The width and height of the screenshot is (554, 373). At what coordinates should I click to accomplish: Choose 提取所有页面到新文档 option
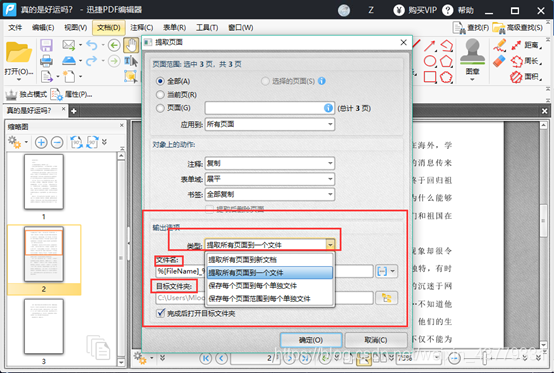pos(270,260)
